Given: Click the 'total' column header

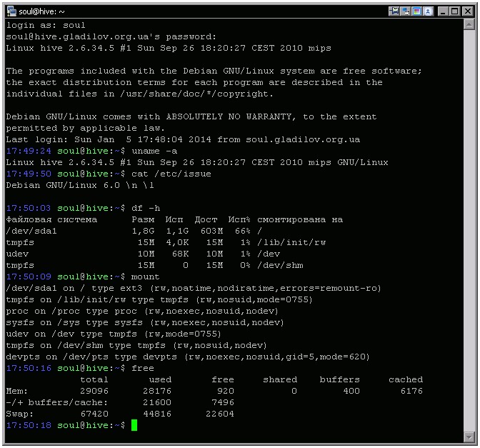Looking at the screenshot, I should click(94, 379).
